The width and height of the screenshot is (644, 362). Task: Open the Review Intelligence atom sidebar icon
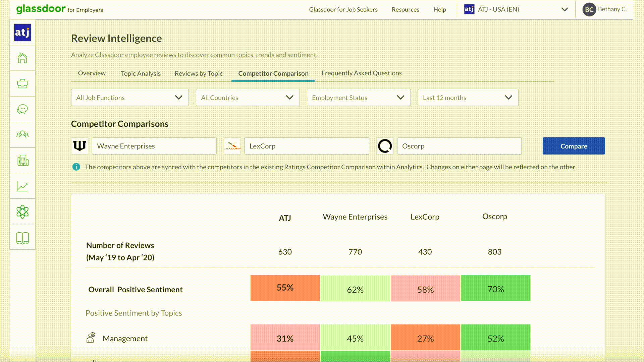click(x=22, y=212)
